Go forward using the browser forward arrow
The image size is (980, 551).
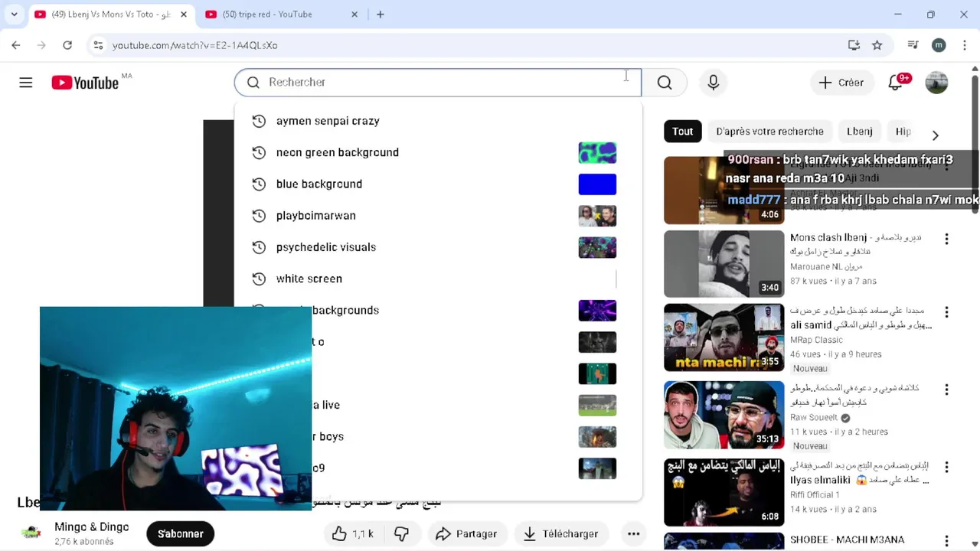(42, 45)
